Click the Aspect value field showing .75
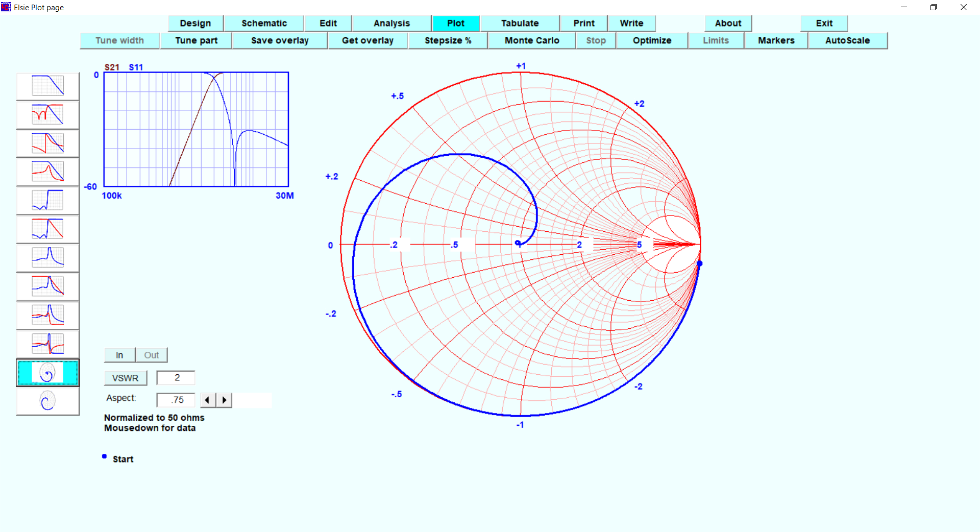980x532 pixels. click(176, 400)
